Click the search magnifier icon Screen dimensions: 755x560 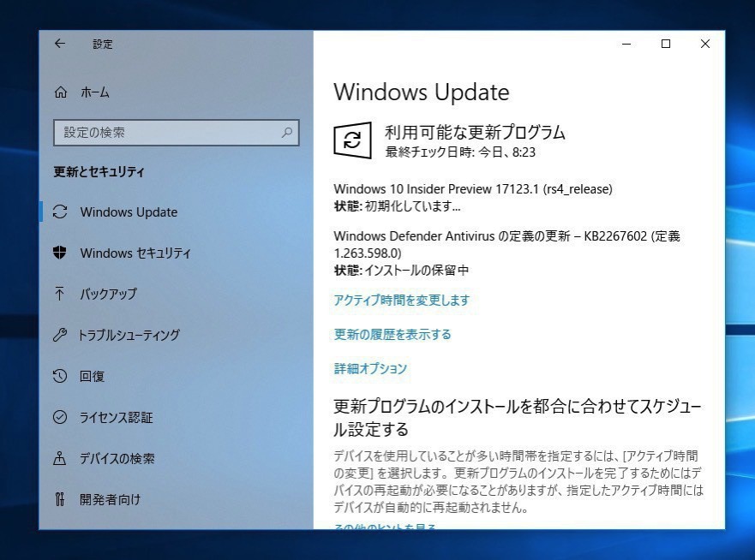[286, 133]
